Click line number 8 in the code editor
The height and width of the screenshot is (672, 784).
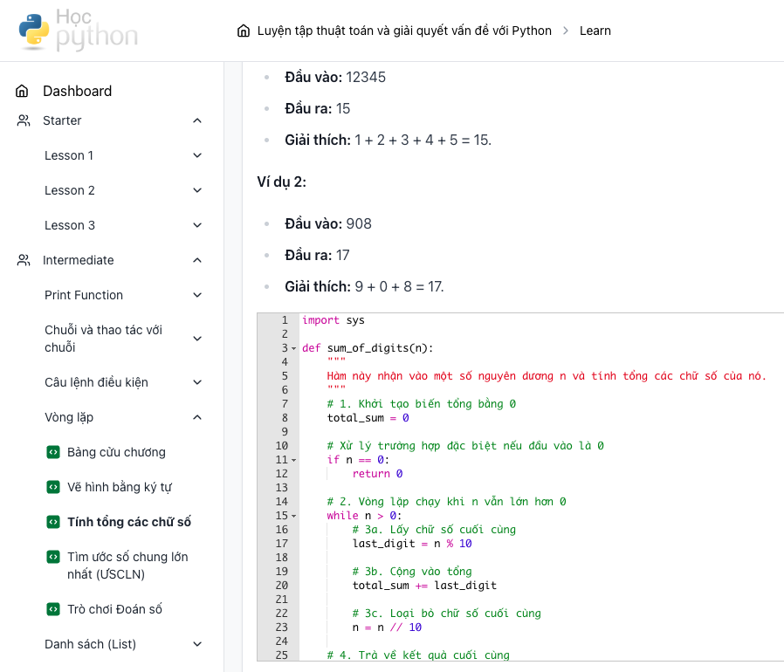tap(285, 418)
